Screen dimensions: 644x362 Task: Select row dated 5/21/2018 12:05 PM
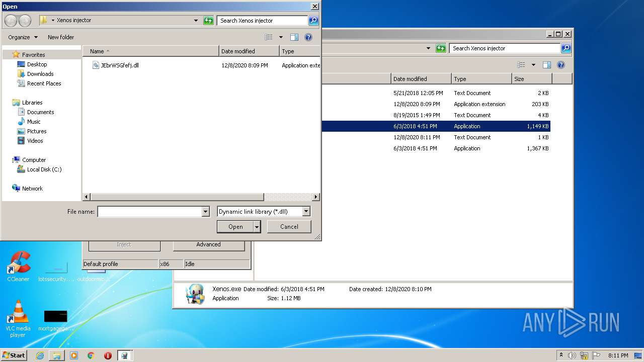[436, 93]
